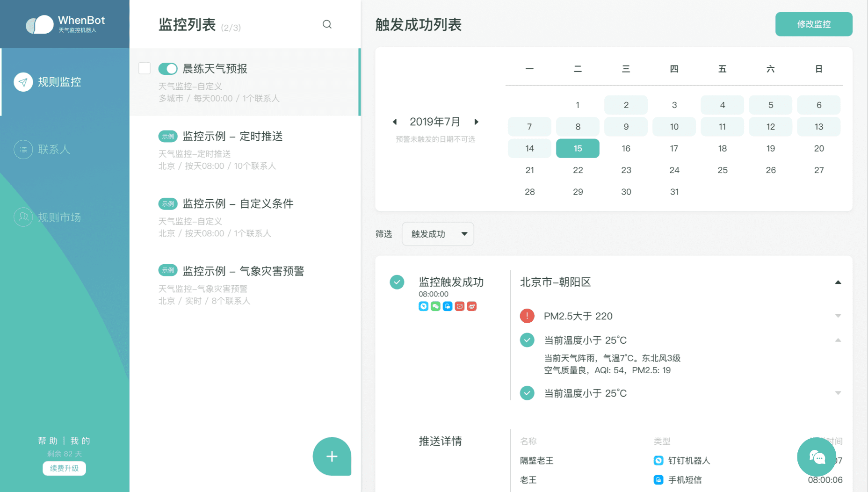868x492 pixels.
Task: Click the 续费升级 button
Action: tap(64, 468)
